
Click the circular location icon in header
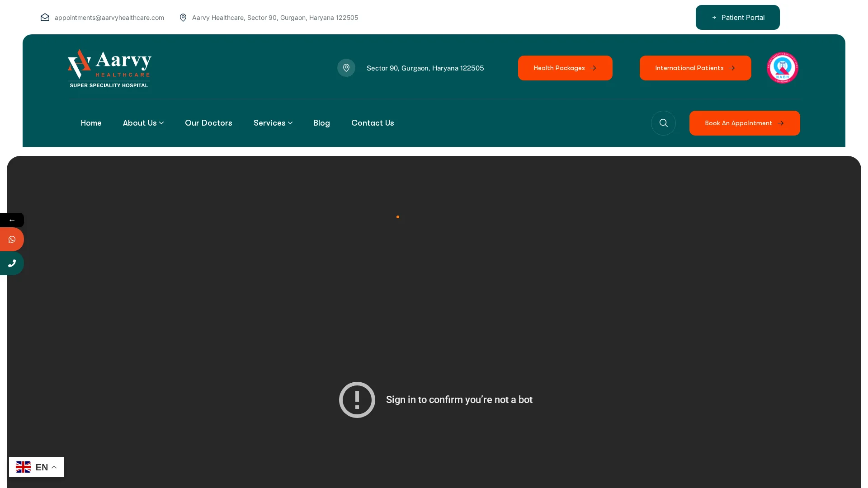coord(346,68)
